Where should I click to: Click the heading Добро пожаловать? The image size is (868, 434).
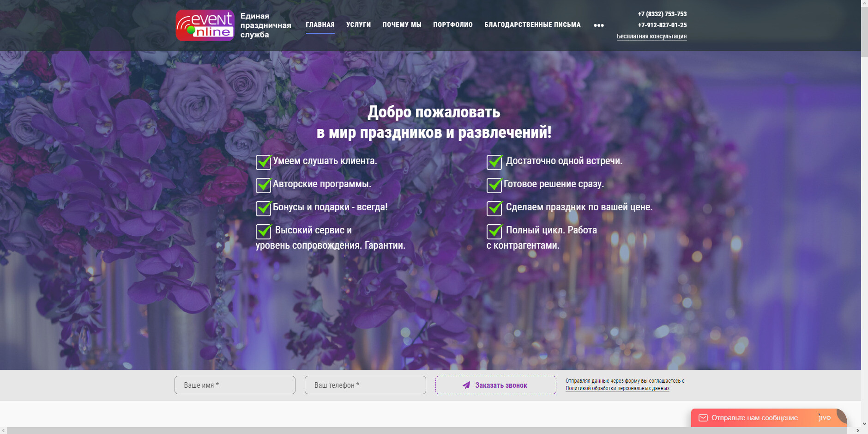coord(434,112)
